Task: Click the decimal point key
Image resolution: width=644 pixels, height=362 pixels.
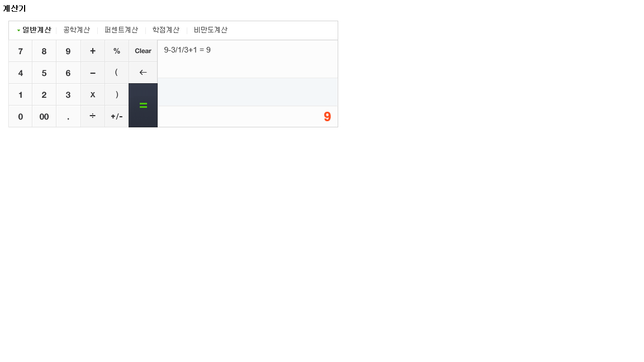Action: 68,116
